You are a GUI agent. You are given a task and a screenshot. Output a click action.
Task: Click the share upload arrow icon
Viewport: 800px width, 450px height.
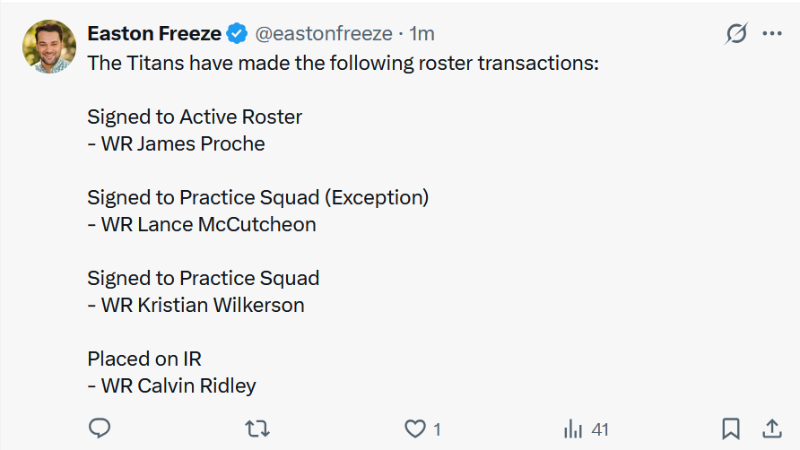772,429
